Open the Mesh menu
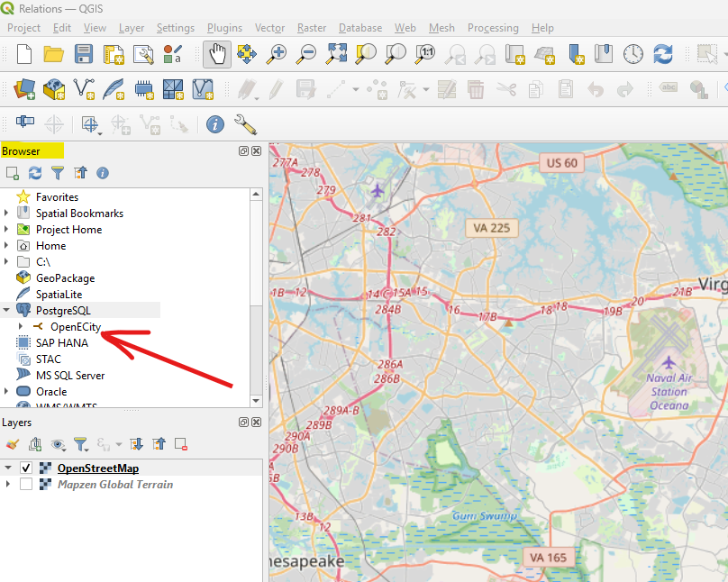The width and height of the screenshot is (728, 582). coord(441,28)
